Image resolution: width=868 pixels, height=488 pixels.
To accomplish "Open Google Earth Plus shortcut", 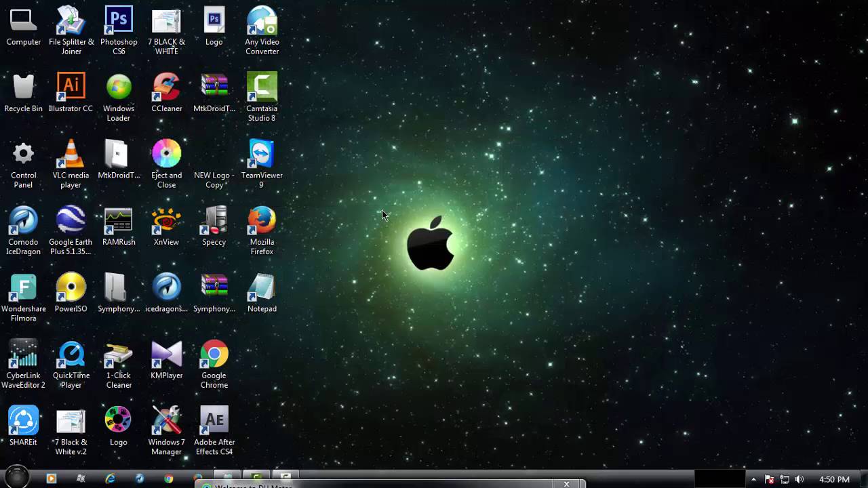I will click(71, 231).
